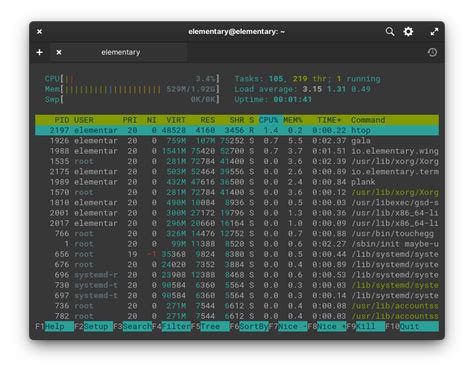The height and width of the screenshot is (377, 474).
Task: Select the /usr/libexec/gsd-s process row
Action: [237, 203]
